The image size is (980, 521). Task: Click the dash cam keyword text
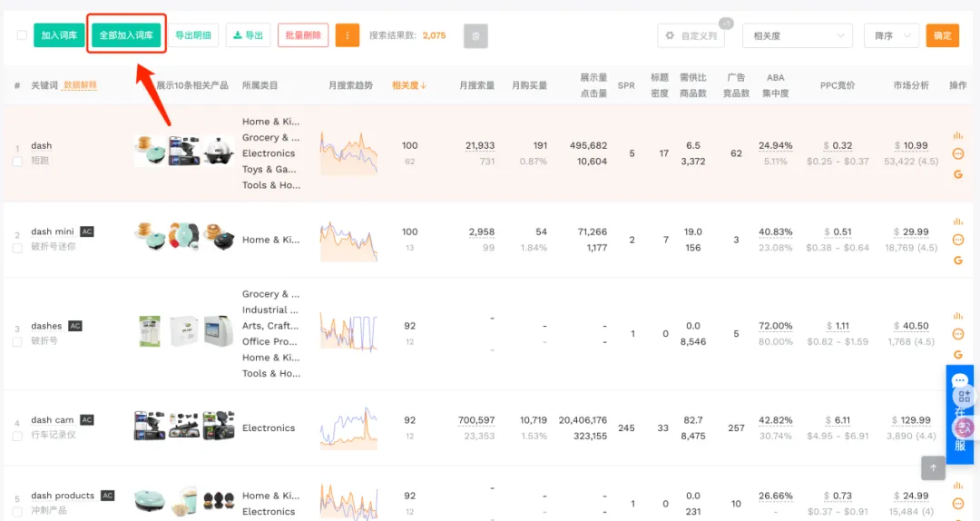pos(53,419)
